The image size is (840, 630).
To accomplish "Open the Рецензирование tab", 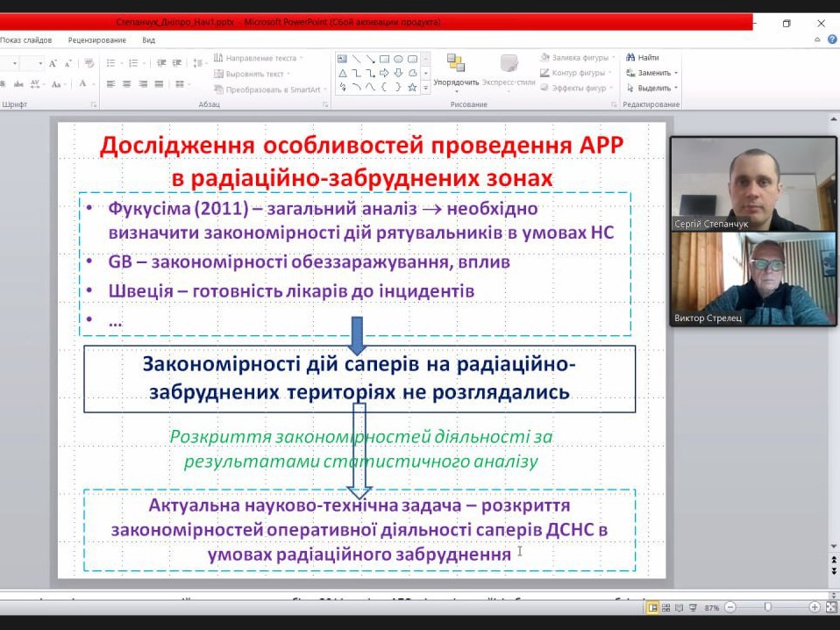I will tap(97, 39).
